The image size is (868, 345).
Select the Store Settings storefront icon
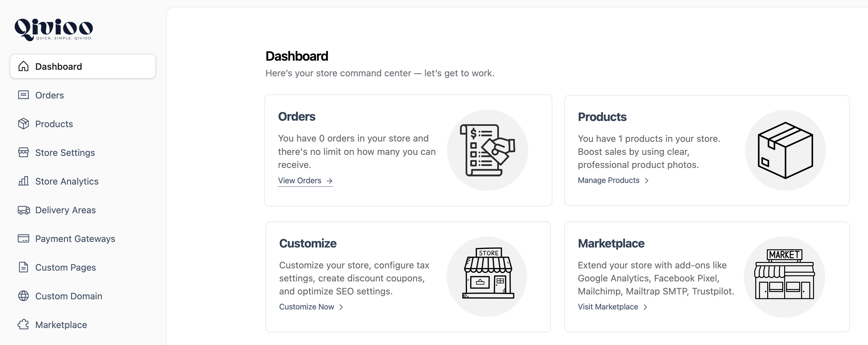tap(22, 152)
